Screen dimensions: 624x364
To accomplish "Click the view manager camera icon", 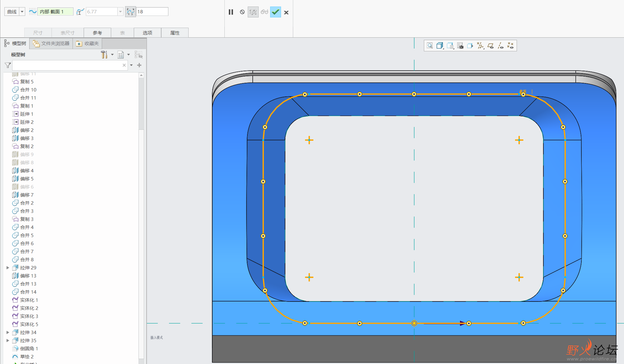I will point(460,46).
